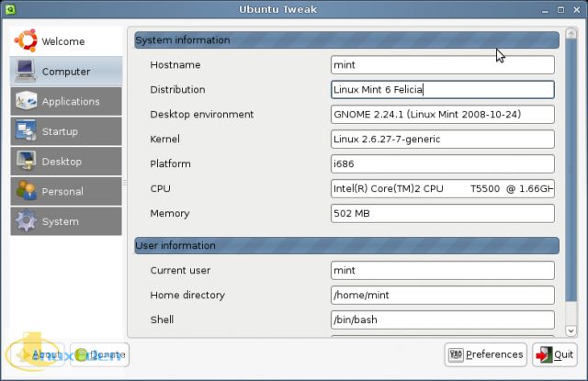The image size is (588, 381).
Task: Click the Shell label
Action: (162, 319)
